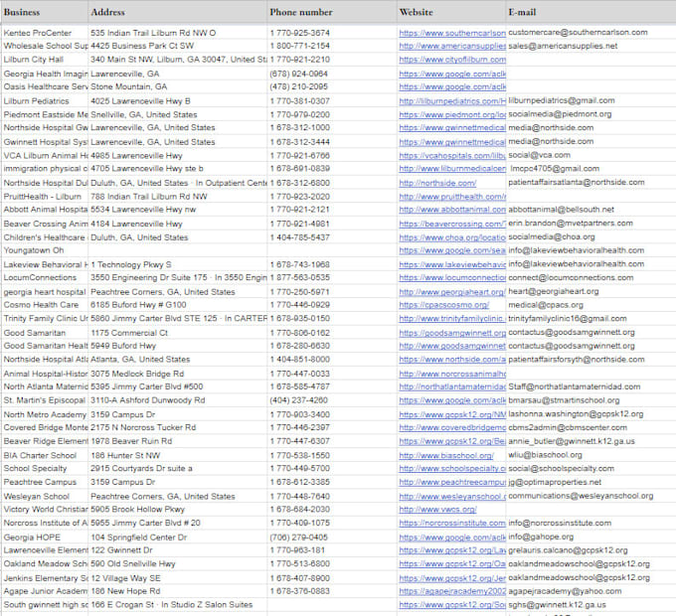Follow the beavercrossing.com website link
The height and width of the screenshot is (616, 676).
tap(451, 224)
